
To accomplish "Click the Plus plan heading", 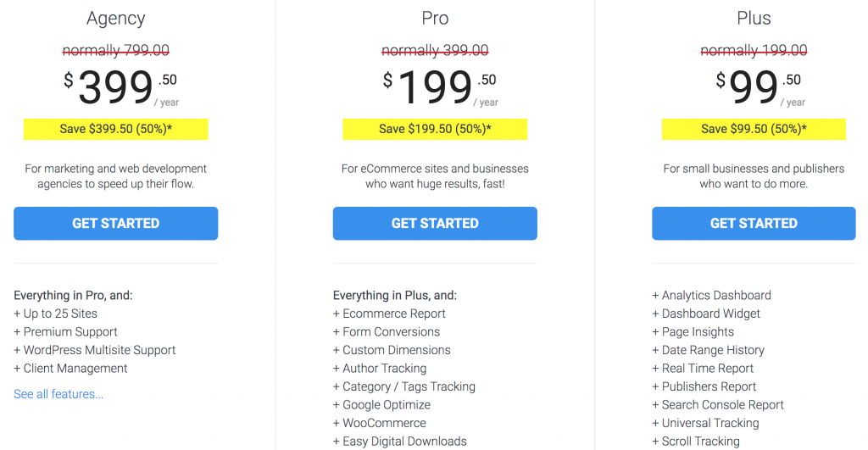I will (754, 19).
